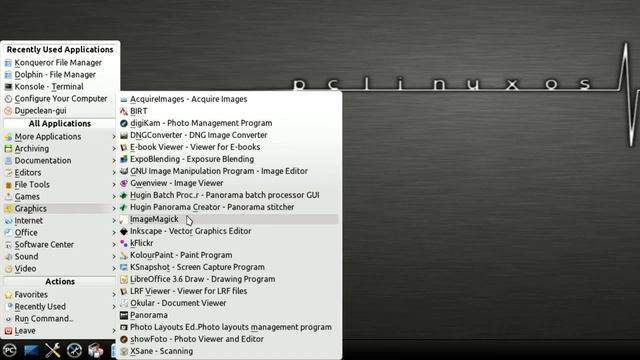Viewport: 640px width, 360px height.
Task: Open the Recently Used action entry
Action: click(x=60, y=307)
